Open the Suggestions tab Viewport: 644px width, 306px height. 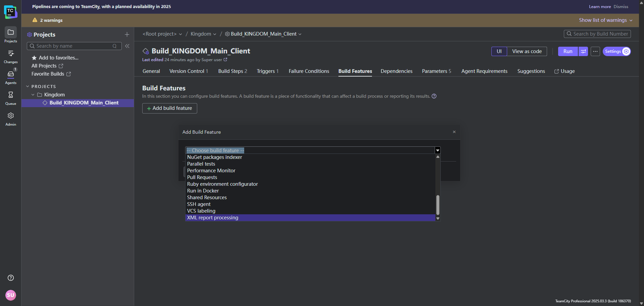(x=531, y=71)
